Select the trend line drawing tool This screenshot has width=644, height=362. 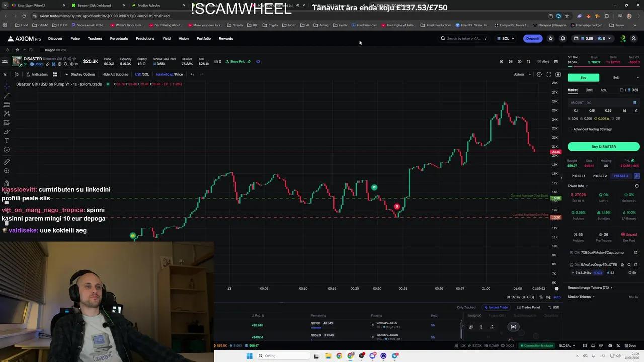(x=7, y=95)
